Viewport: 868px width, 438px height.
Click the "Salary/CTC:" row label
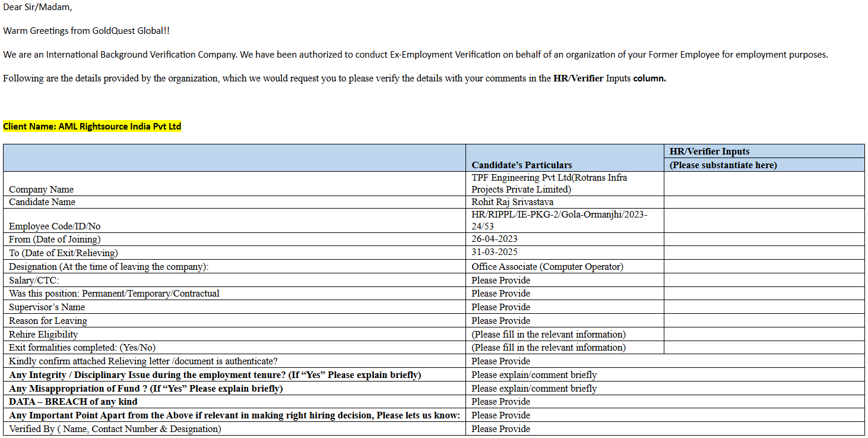tap(34, 280)
